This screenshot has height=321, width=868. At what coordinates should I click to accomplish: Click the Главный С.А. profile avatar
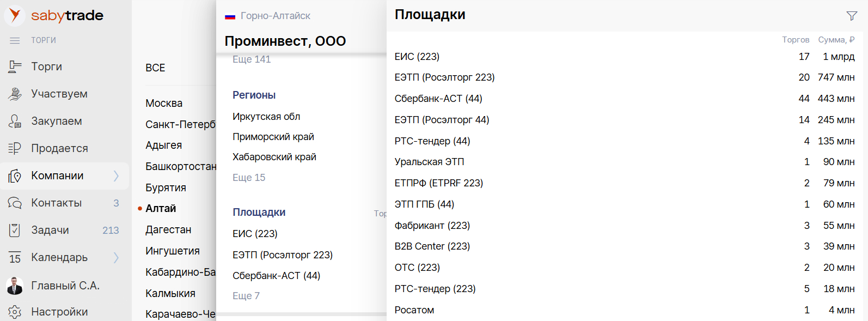click(x=15, y=286)
